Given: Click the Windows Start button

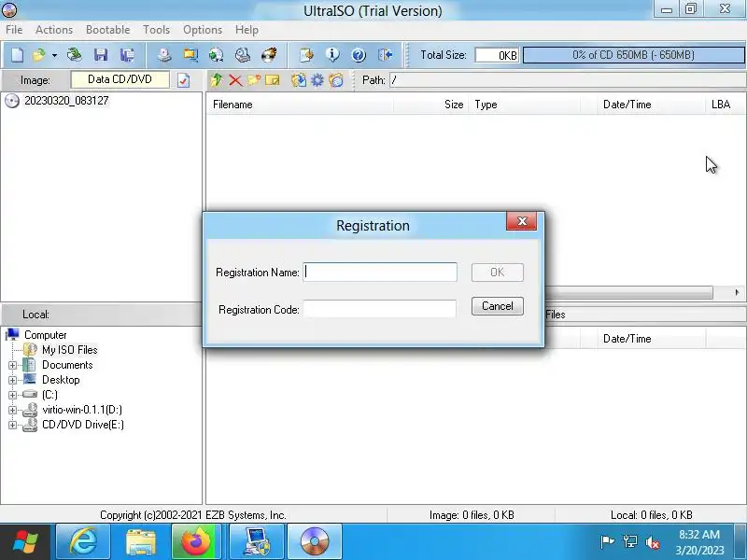Looking at the screenshot, I should (x=25, y=542).
